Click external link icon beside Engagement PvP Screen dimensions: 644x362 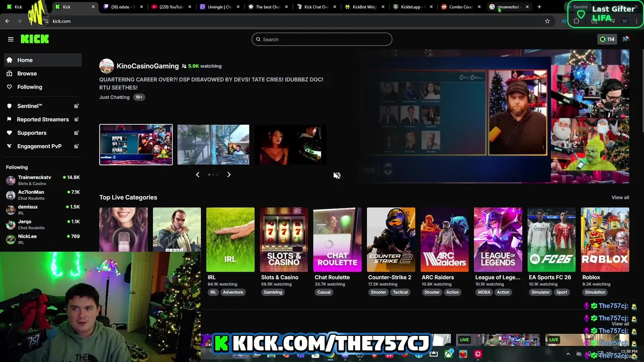point(76,146)
